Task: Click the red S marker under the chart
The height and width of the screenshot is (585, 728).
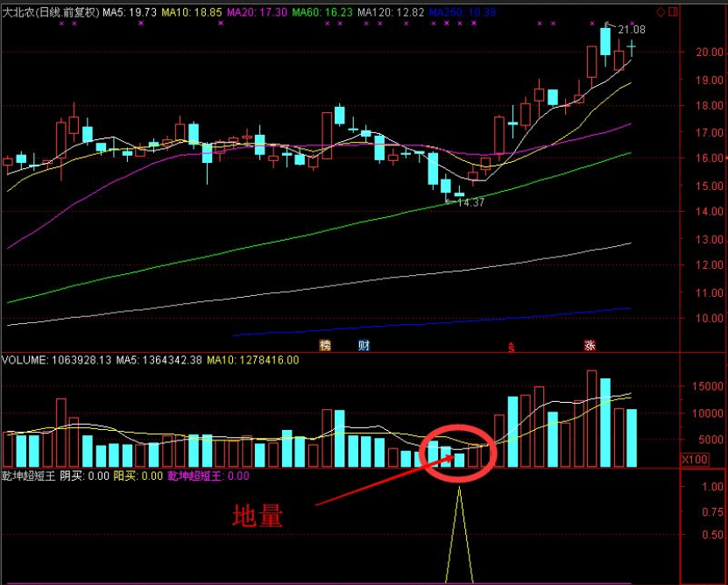Action: (x=512, y=347)
